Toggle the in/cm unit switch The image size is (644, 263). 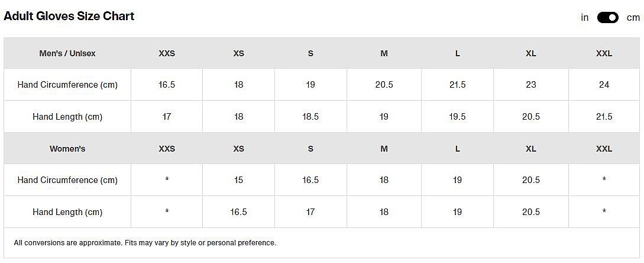(x=607, y=18)
